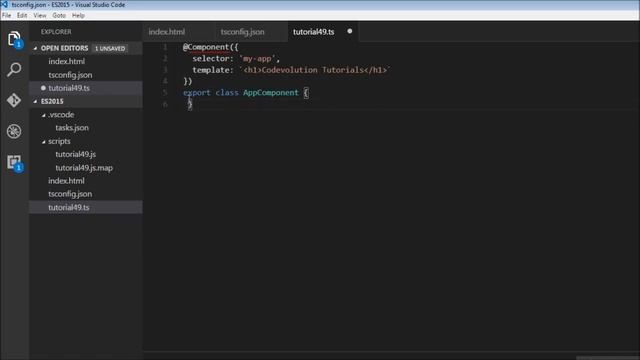
Task: Switch to the tsconfig.json tab
Action: click(x=251, y=31)
